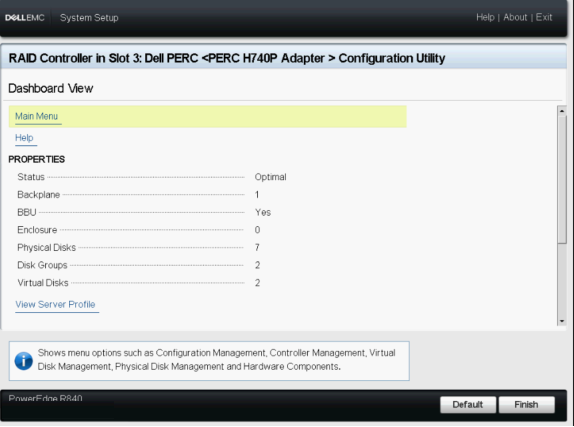Viewport: 574px width, 427px height.
Task: Click the System Setup title text
Action: [89, 18]
